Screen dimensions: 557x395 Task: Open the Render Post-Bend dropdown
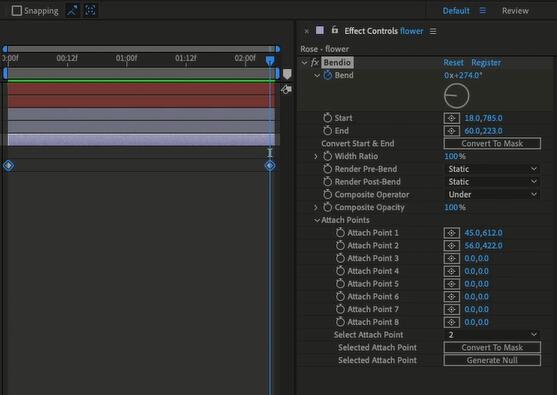492,182
